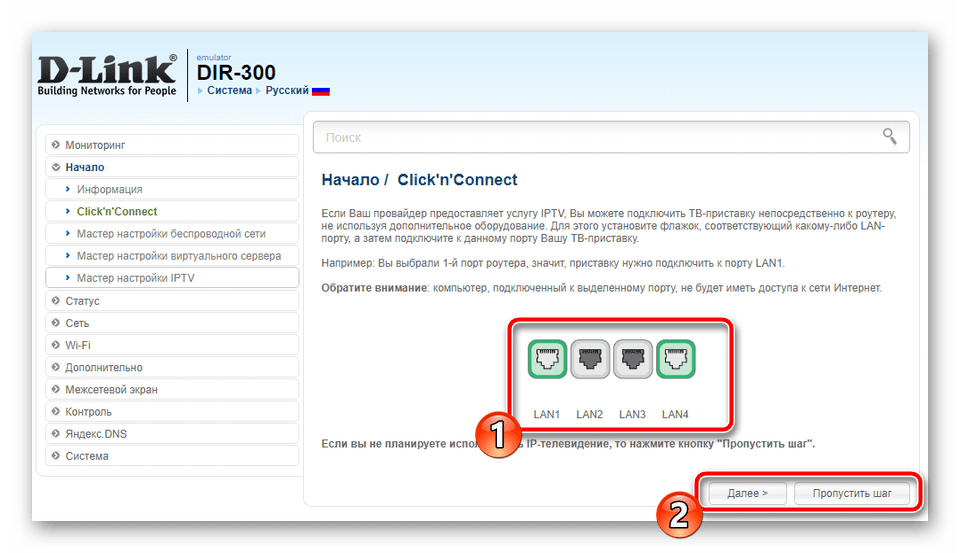Click the search magnifier icon
960x553 pixels.
[889, 136]
